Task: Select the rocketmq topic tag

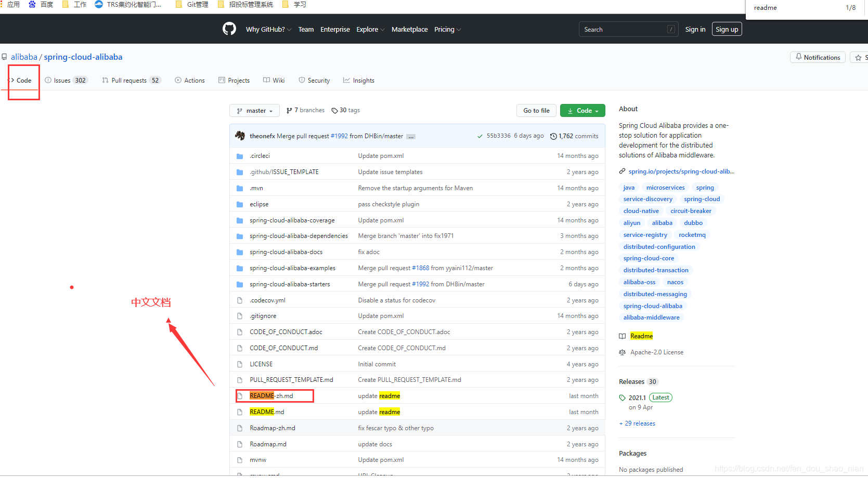Action: pos(692,235)
